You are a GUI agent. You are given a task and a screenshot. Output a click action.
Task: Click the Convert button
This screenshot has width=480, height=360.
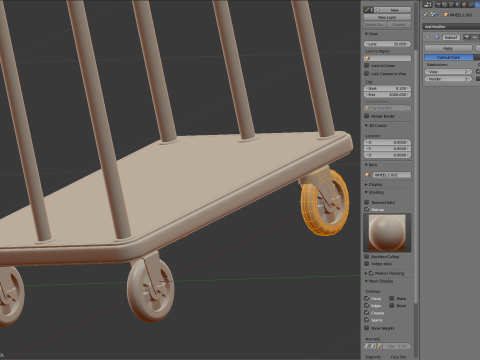click(x=399, y=24)
